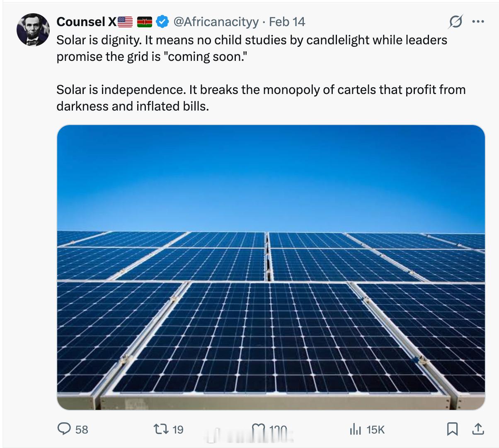Screen dimensions: 499x448
Task: Click the Feb 14 timestamp
Action: [x=287, y=22]
